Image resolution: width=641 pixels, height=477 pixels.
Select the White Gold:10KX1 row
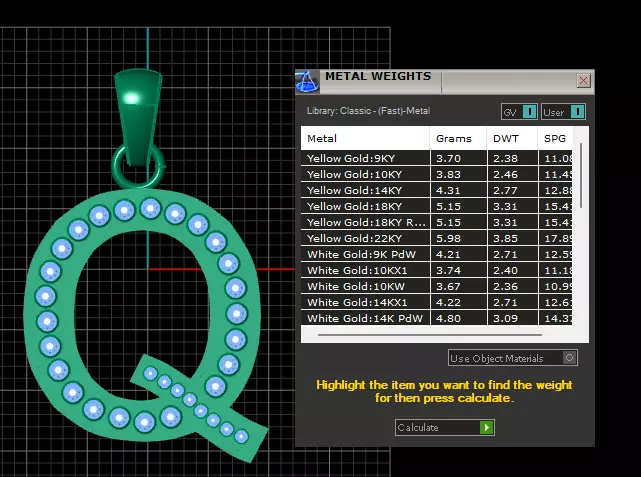[x=437, y=270]
